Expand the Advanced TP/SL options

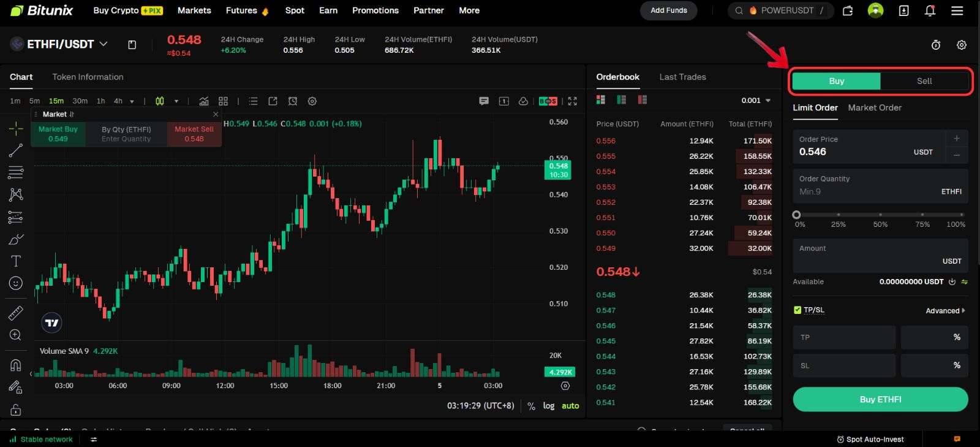[945, 311]
